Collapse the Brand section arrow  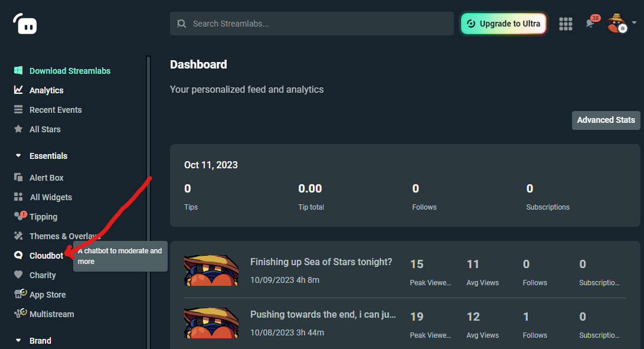18,340
